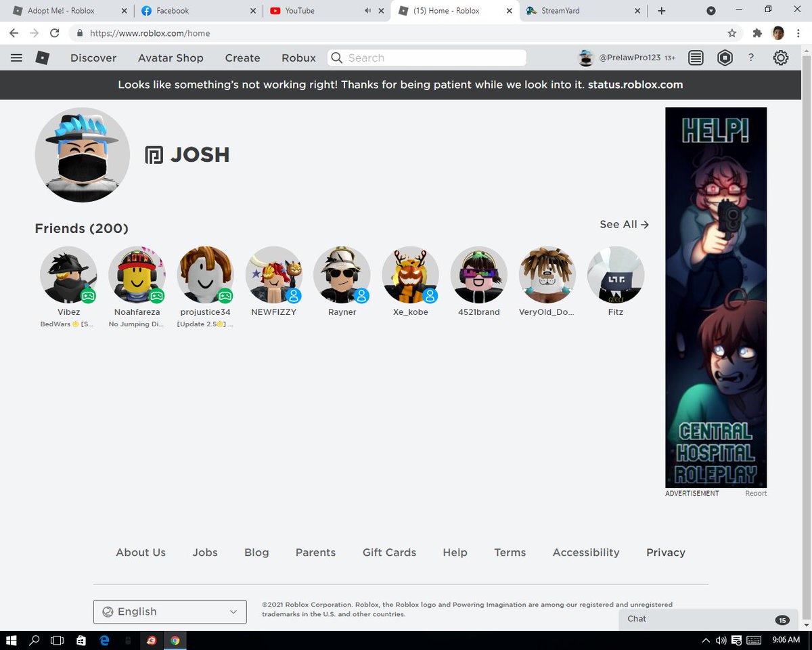Viewport: 812px width, 650px height.
Task: Open the JOSH profile avatar picture
Action: pyautogui.click(x=83, y=155)
